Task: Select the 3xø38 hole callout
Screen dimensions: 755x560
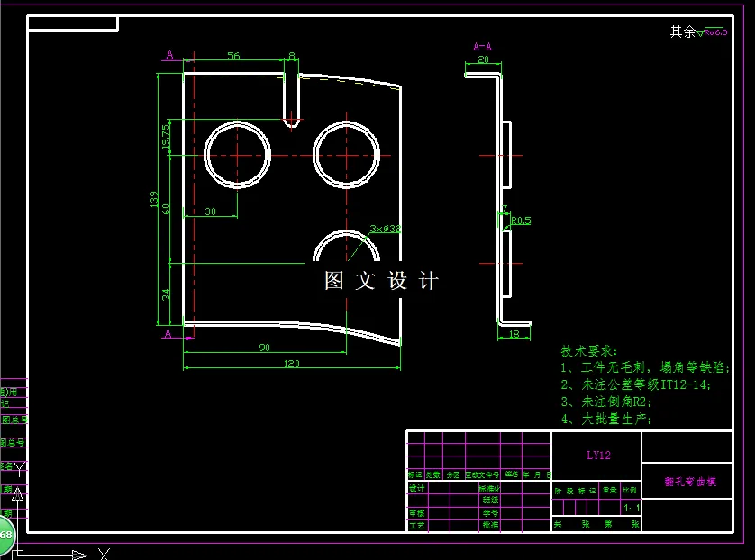Action: (386, 229)
